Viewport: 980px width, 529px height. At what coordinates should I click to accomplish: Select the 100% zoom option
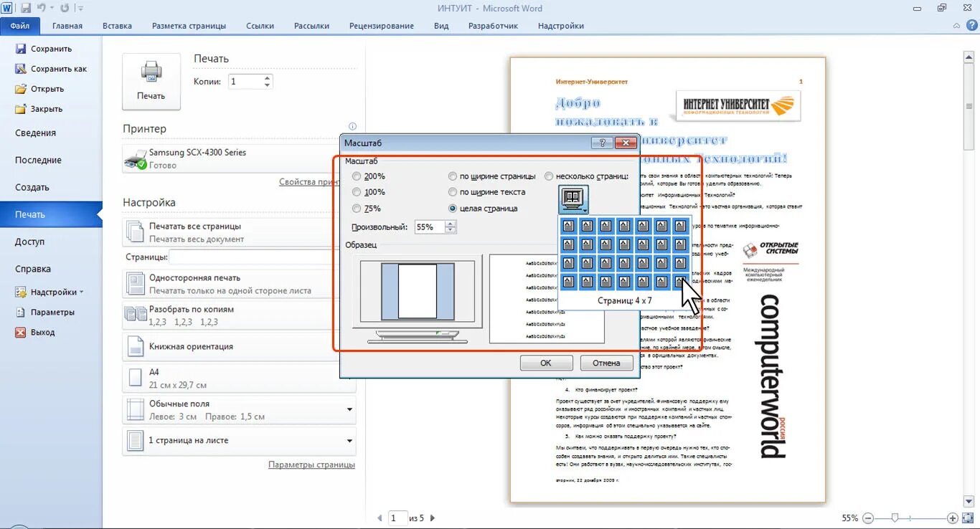point(369,192)
